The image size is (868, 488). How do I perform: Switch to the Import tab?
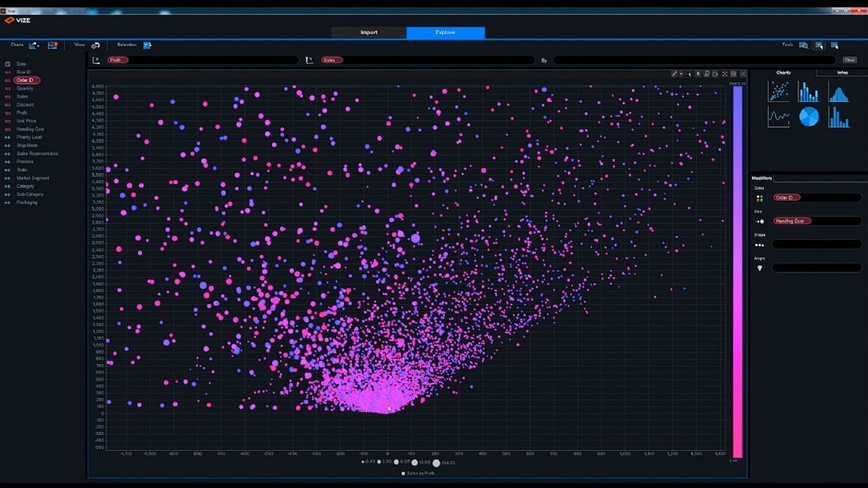[369, 32]
